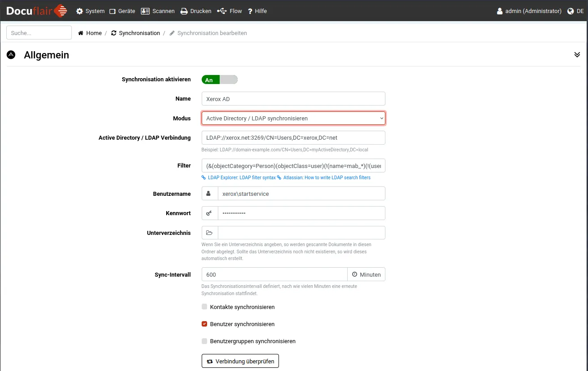Viewport: 588px width, 371px height.
Task: Click the collapse arrow icon beside Allgemein
Action: point(11,55)
